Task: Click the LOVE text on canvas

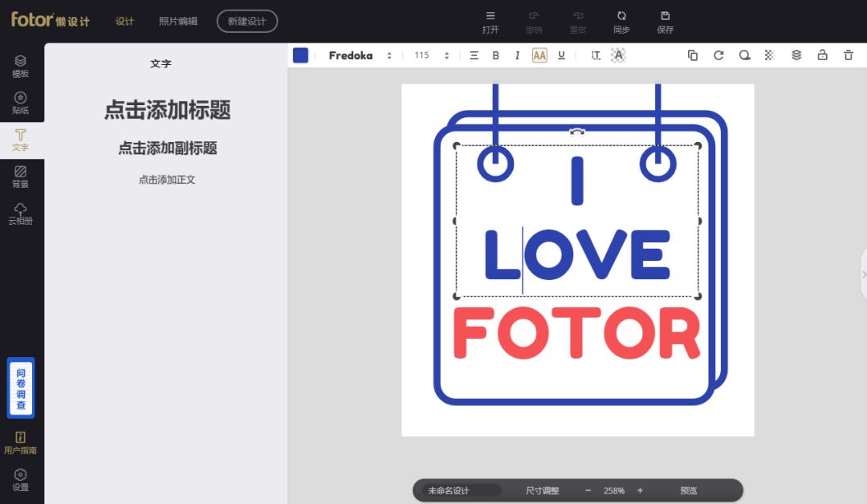Action: [577, 254]
